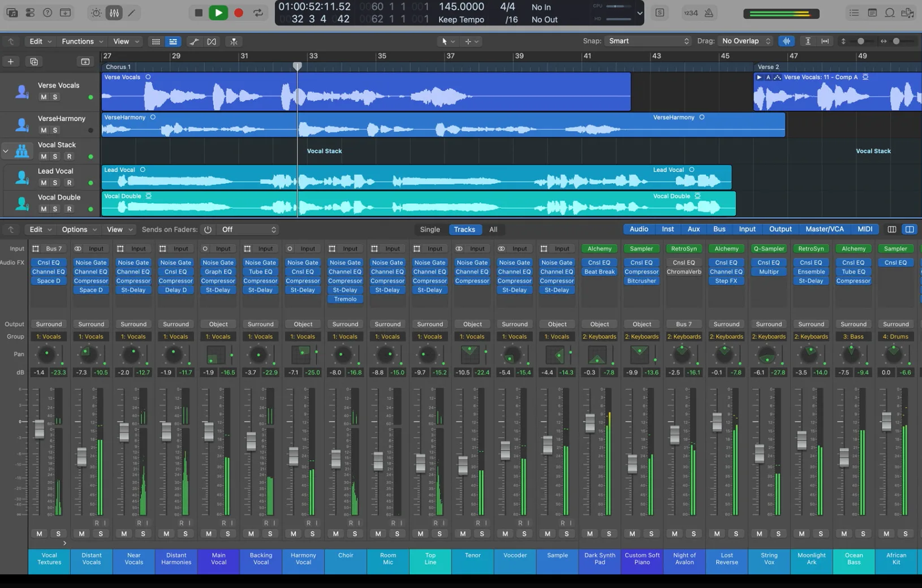Add a new track with plus button
Viewport: 922px width, 588px height.
tap(10, 62)
